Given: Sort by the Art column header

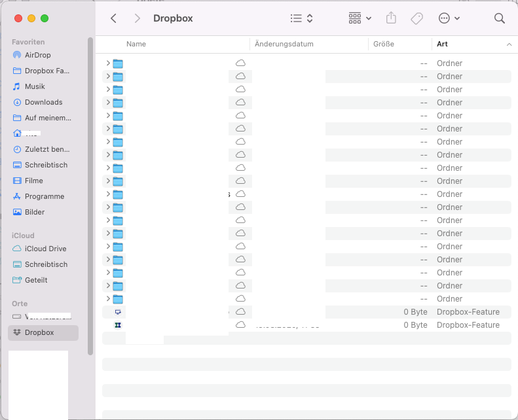Looking at the screenshot, I should coord(442,44).
